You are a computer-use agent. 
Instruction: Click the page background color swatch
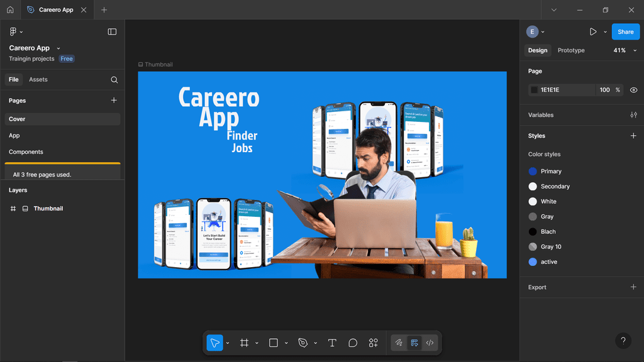pyautogui.click(x=534, y=90)
